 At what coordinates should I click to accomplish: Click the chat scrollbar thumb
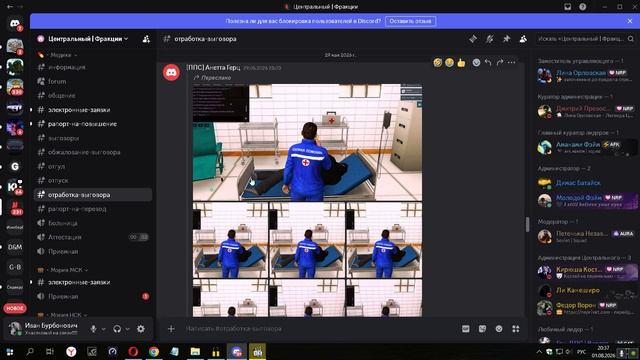click(527, 224)
